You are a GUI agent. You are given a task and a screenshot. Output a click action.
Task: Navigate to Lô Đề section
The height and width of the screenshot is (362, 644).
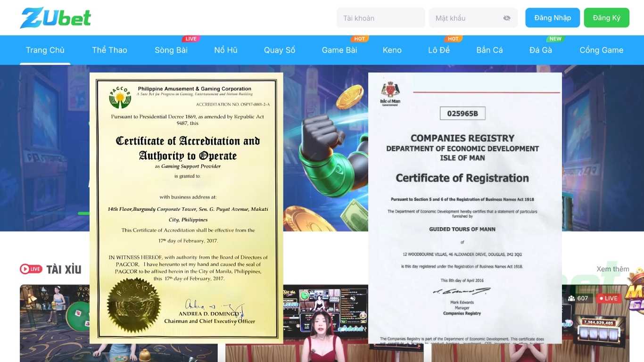[x=439, y=50]
